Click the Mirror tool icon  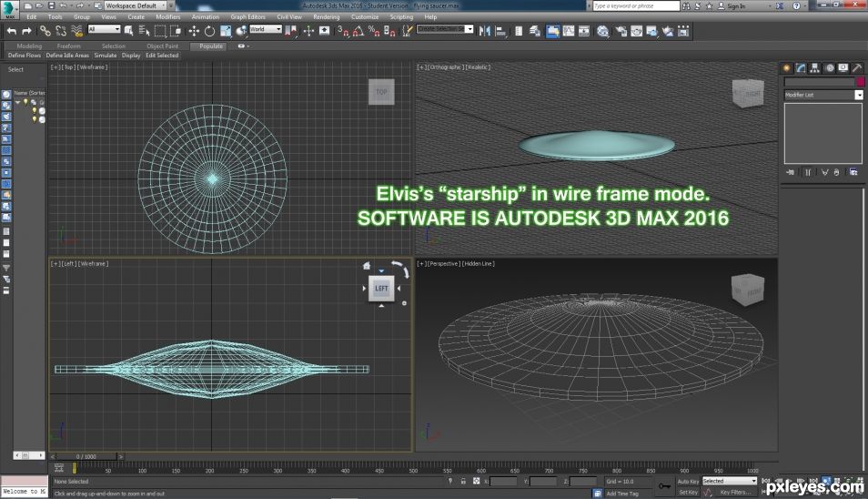coord(485,31)
